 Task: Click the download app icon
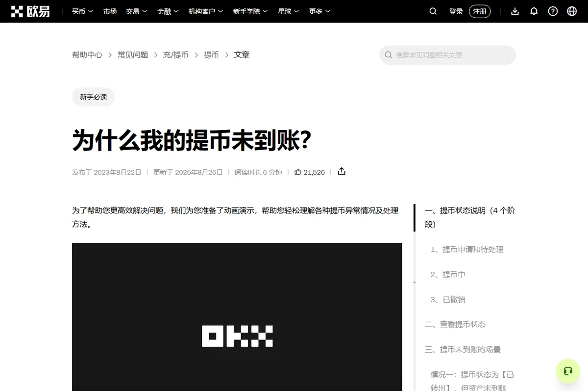515,11
